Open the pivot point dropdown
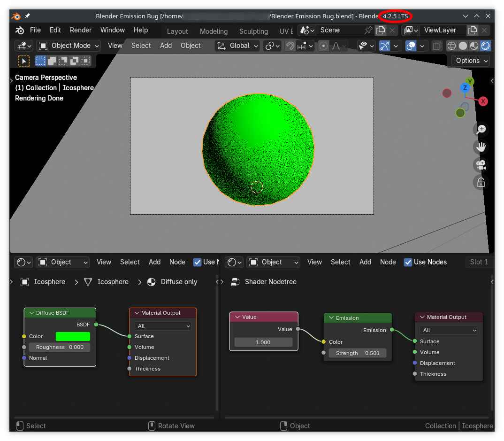This screenshot has width=504, height=441. tap(272, 46)
